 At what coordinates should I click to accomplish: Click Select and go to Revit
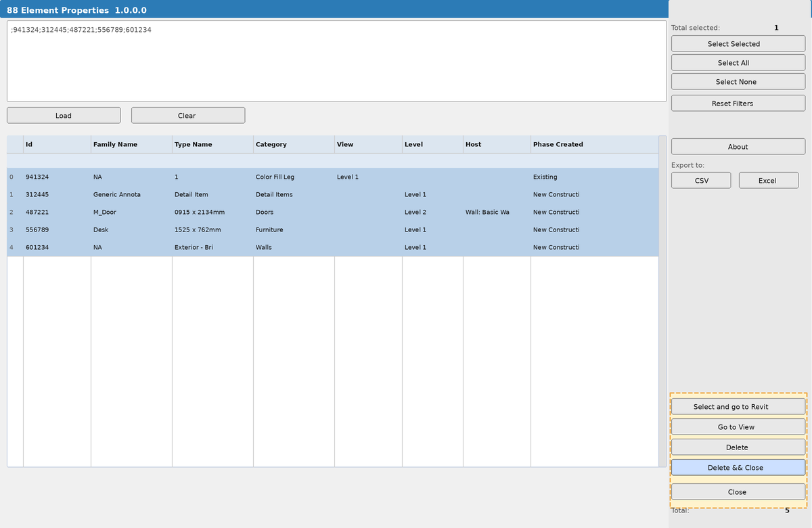coord(738,406)
